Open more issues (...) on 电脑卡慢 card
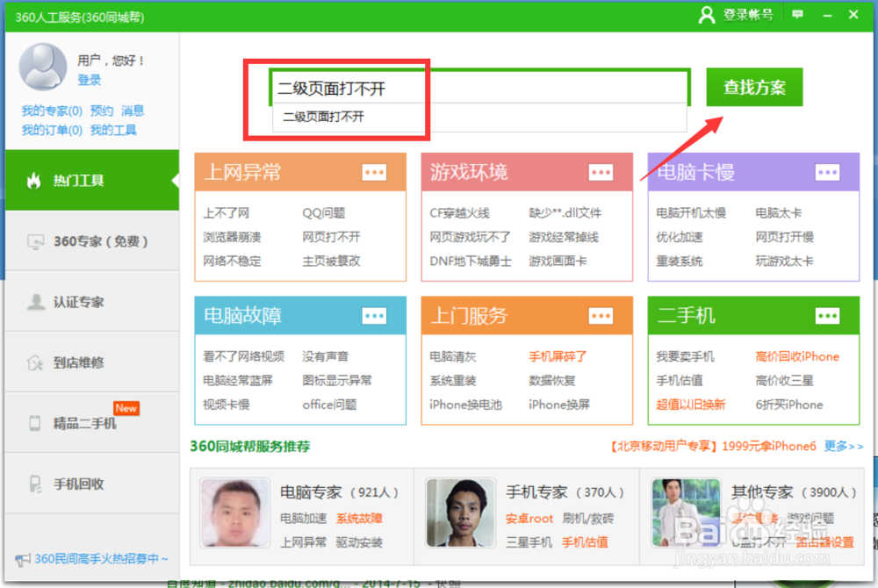The width and height of the screenshot is (878, 588). (x=827, y=172)
